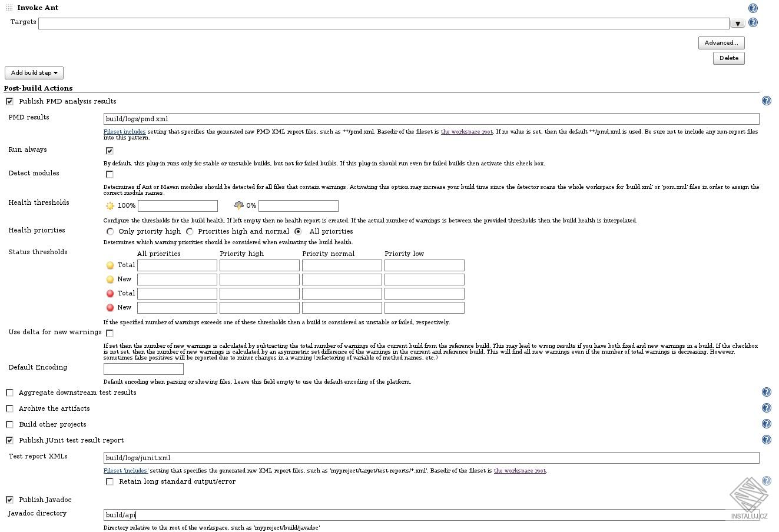Click the Invoke Ant step title
This screenshot has width=779, height=532.
(38, 8)
